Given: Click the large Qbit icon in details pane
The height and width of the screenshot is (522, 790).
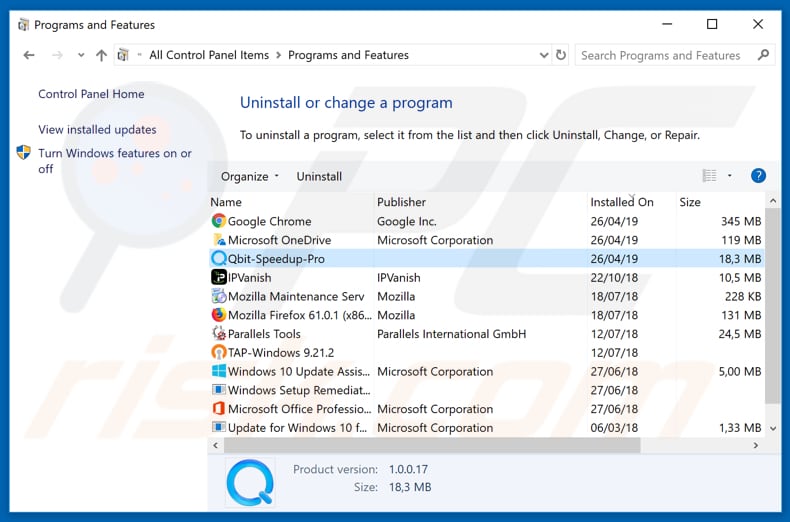Looking at the screenshot, I should (x=250, y=482).
